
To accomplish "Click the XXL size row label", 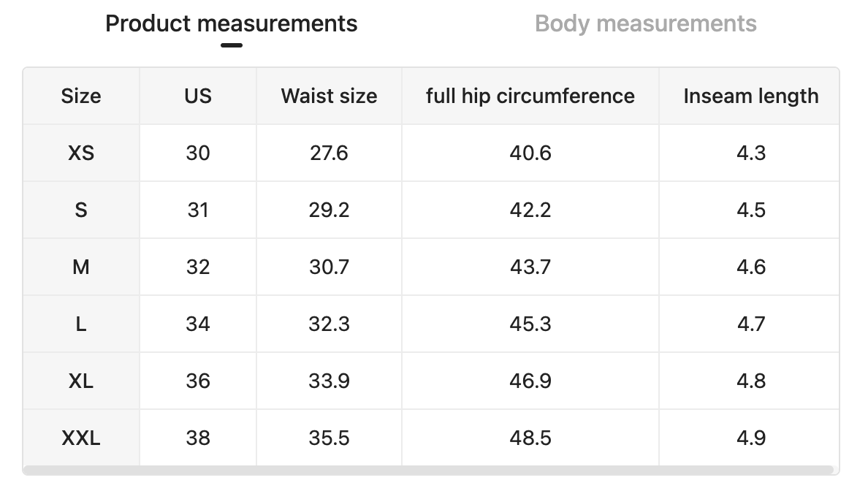I will click(81, 438).
